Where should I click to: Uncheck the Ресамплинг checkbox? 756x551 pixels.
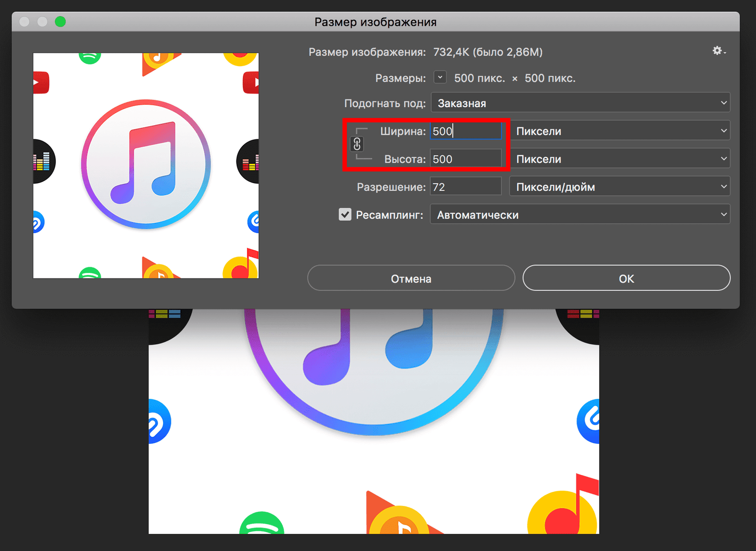pyautogui.click(x=345, y=215)
